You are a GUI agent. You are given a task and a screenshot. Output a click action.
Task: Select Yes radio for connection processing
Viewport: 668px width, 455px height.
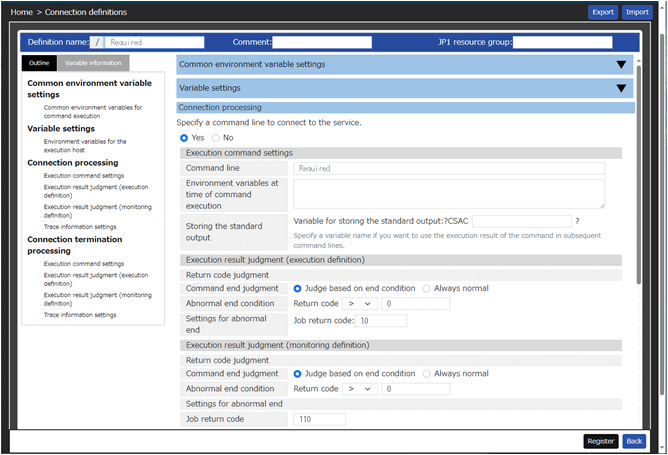click(184, 137)
